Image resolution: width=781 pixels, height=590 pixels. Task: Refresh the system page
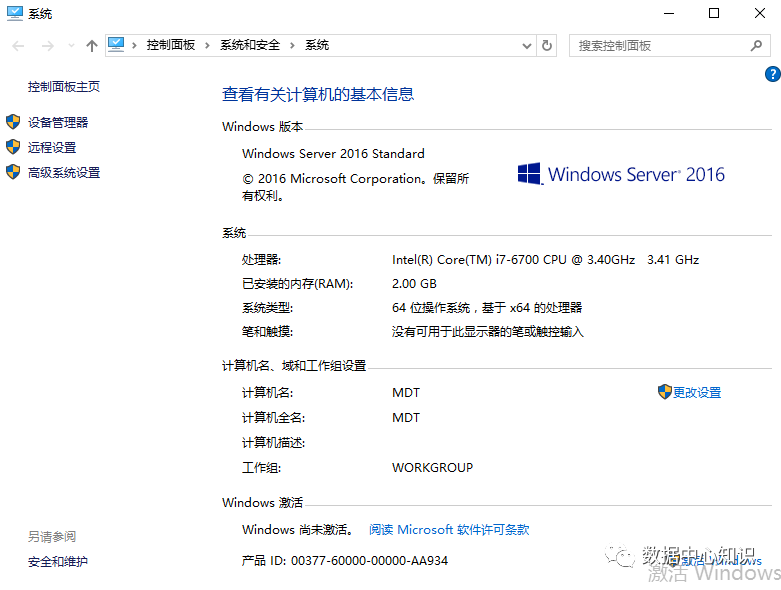[546, 46]
